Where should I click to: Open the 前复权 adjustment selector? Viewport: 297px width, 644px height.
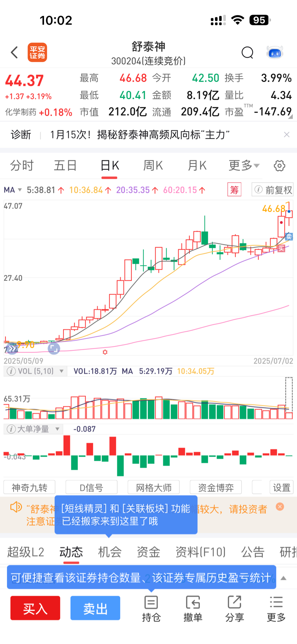tap(272, 190)
